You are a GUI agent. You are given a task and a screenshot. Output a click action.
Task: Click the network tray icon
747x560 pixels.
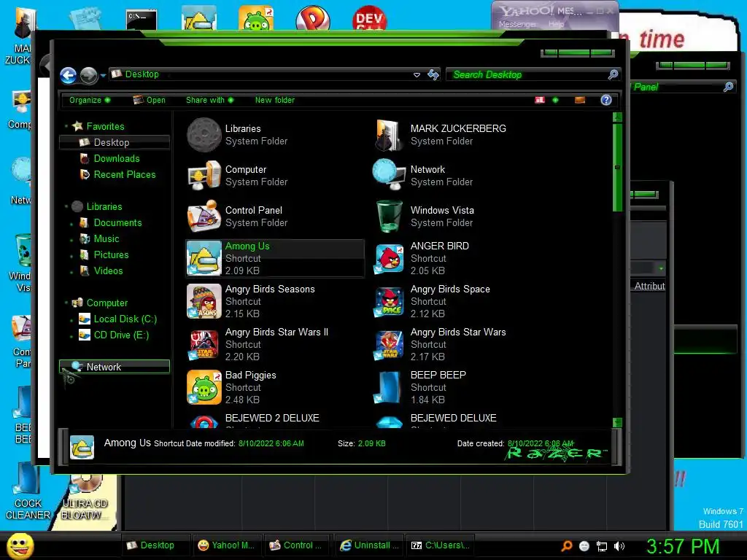[602, 546]
